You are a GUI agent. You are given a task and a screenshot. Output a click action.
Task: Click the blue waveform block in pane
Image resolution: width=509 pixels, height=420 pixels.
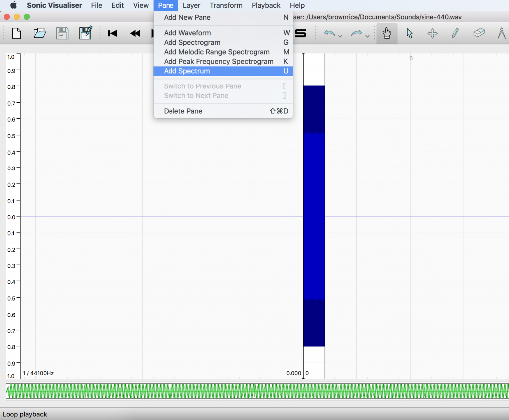(x=314, y=216)
